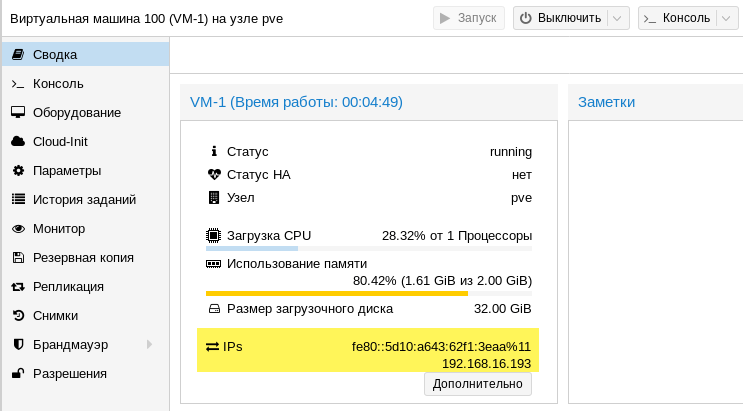
Task: Click the Parameters (Параметры) gear icon
Action: 17,170
